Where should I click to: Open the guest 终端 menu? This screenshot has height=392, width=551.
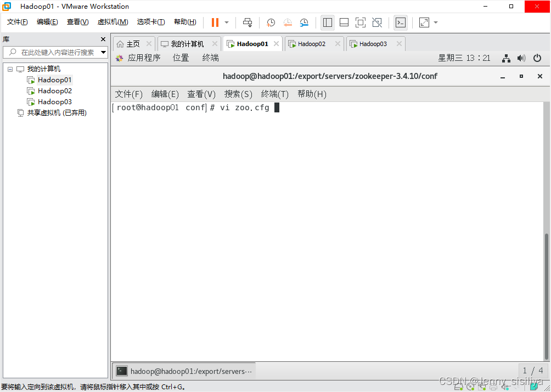[x=211, y=58]
